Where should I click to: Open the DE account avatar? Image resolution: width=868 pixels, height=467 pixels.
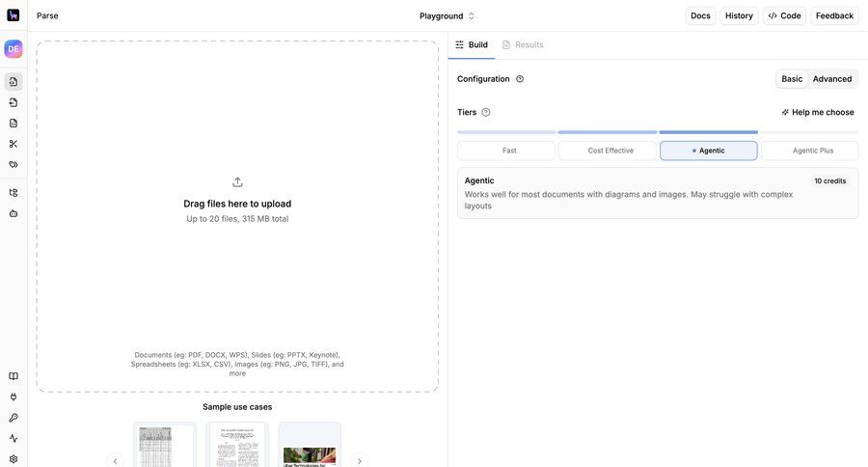14,49
